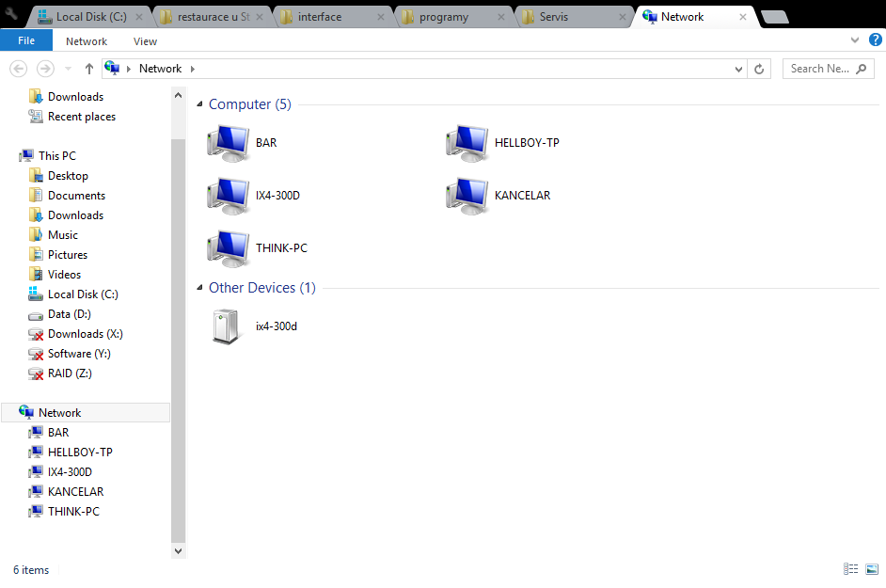Go up one level with Up arrow
This screenshot has width=886, height=588.
pos(89,69)
